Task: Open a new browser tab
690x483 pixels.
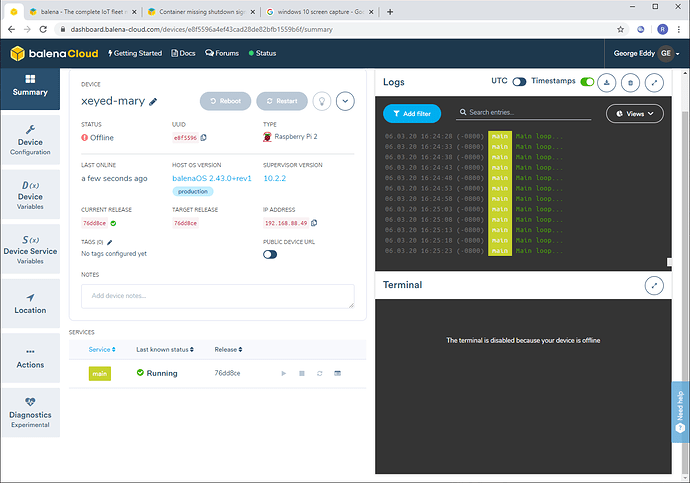Action: click(x=390, y=12)
